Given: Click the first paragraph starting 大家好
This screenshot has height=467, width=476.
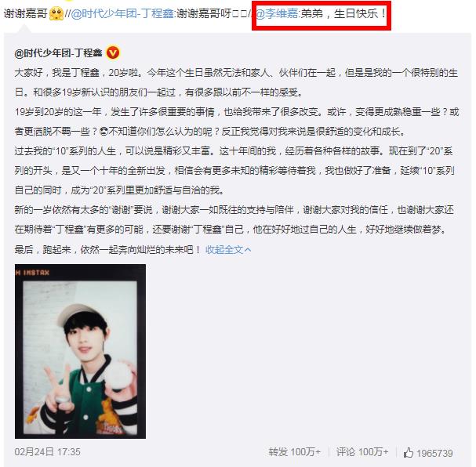Looking at the screenshot, I should point(236,82).
